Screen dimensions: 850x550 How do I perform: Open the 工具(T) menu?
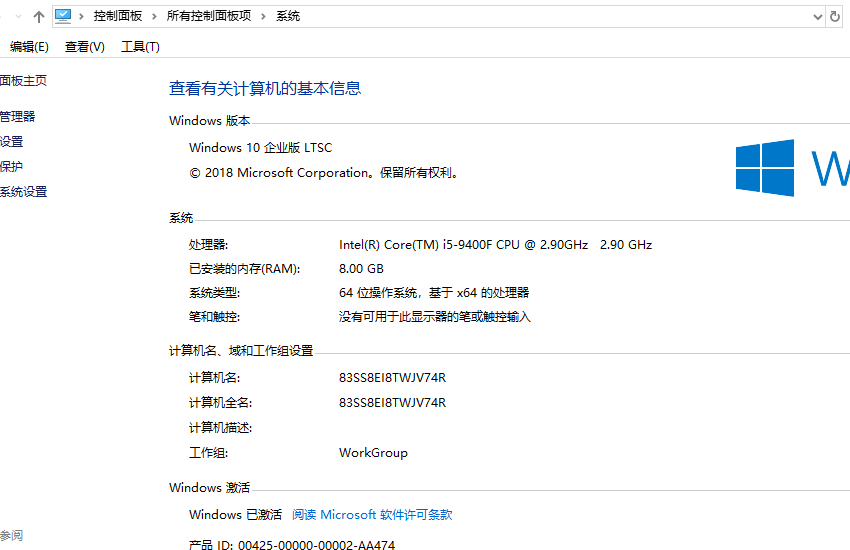point(140,47)
